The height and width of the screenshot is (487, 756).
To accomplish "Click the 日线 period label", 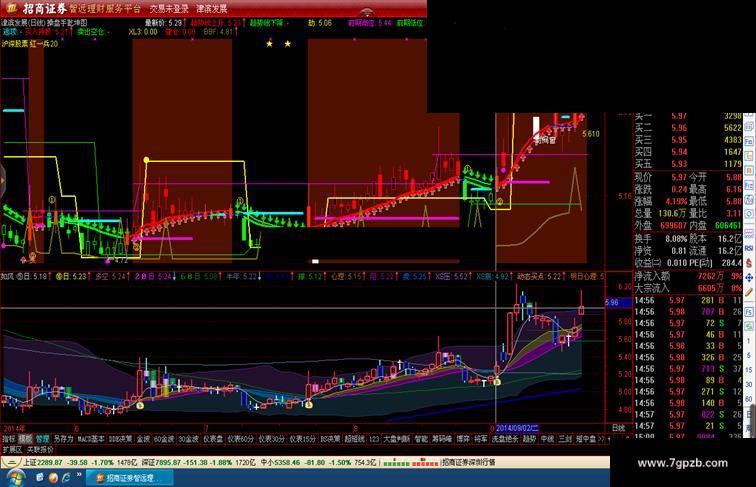I will [618, 428].
